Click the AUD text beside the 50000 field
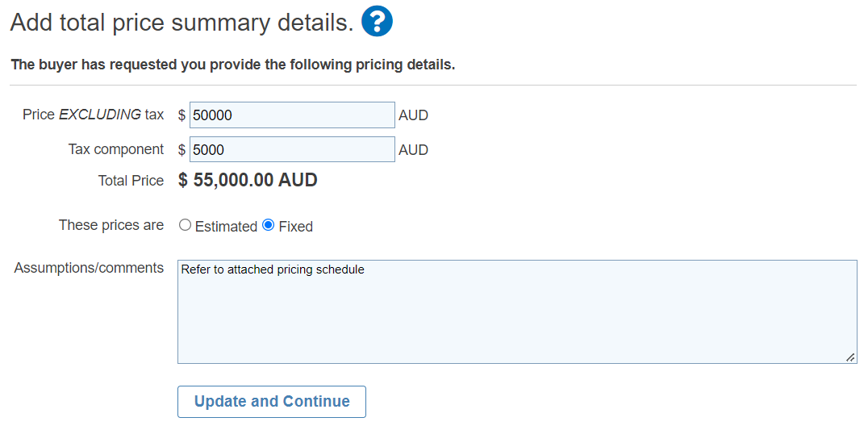 [x=414, y=116]
